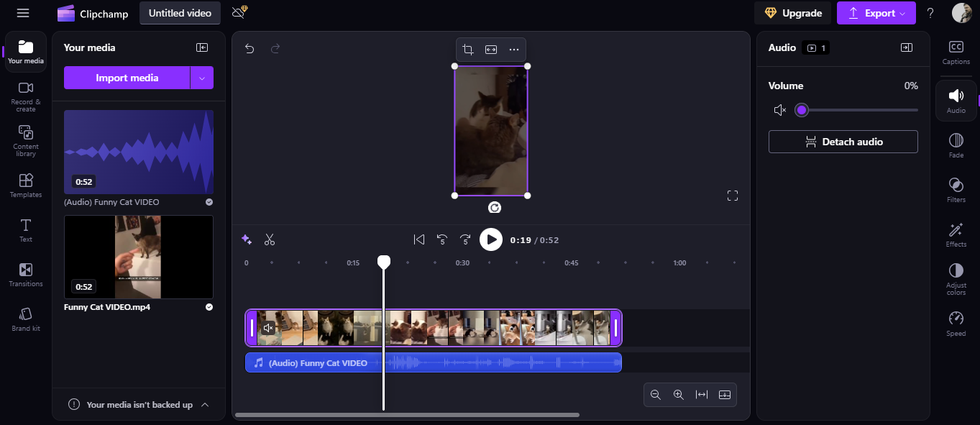Select the Filters panel icon
980x425 pixels.
click(x=956, y=189)
